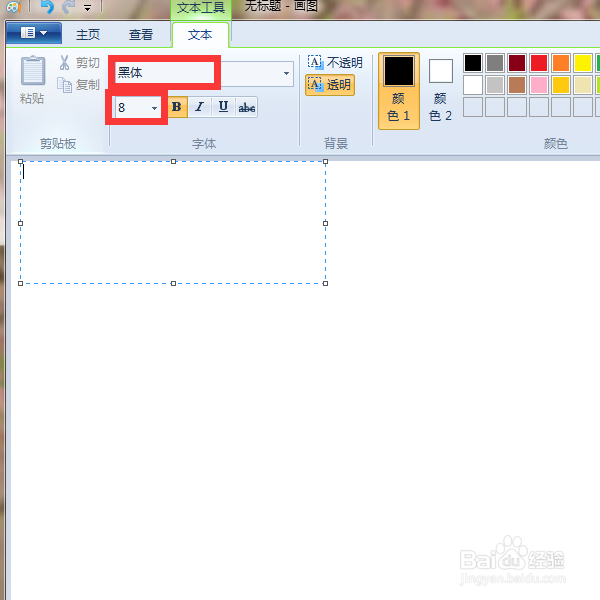600x600 pixels.
Task: Pick the pink rose color swatch
Action: (539, 85)
